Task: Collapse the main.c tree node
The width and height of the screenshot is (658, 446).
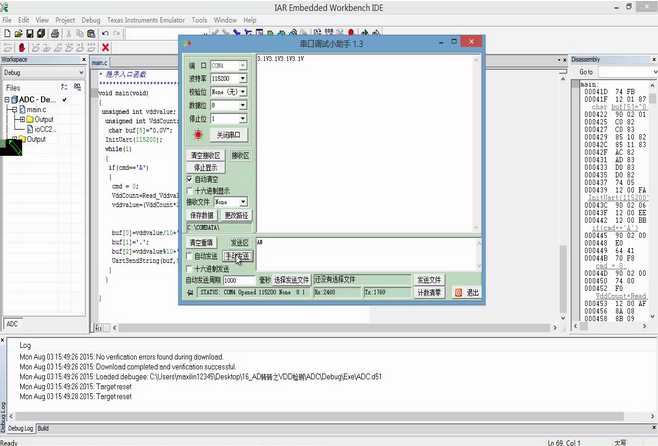Action: click(x=14, y=110)
